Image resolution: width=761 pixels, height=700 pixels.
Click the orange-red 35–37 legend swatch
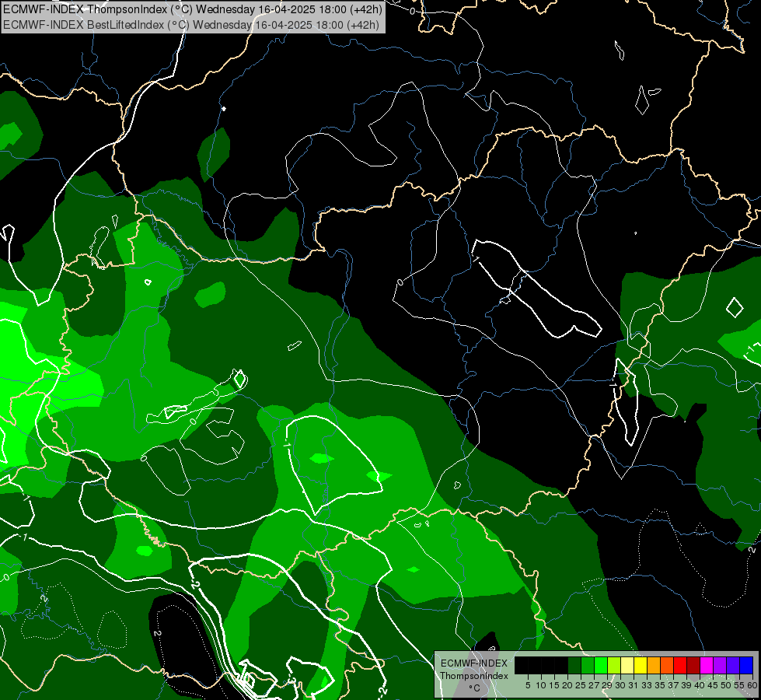coord(667,665)
